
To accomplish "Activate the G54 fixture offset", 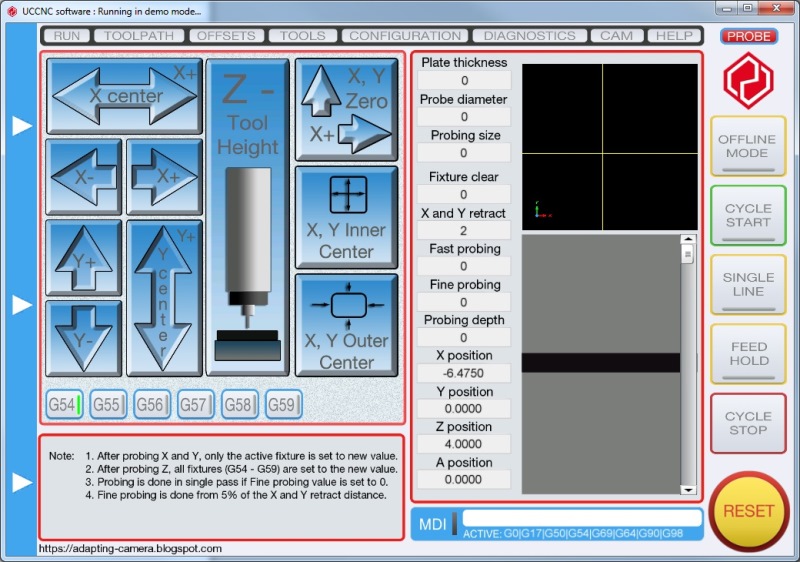I will click(64, 404).
